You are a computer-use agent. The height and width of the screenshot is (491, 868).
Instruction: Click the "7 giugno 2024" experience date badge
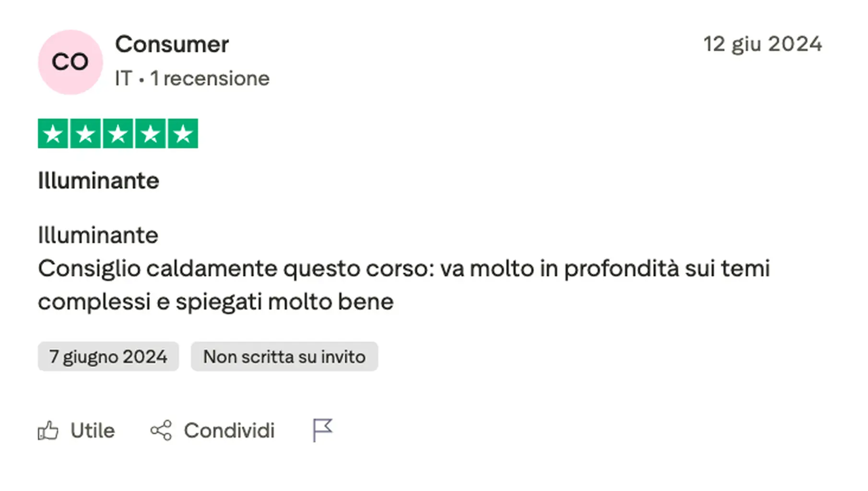(108, 357)
